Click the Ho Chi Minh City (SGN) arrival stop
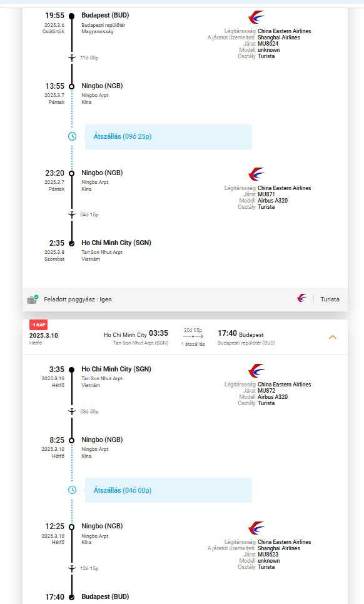 [x=116, y=243]
